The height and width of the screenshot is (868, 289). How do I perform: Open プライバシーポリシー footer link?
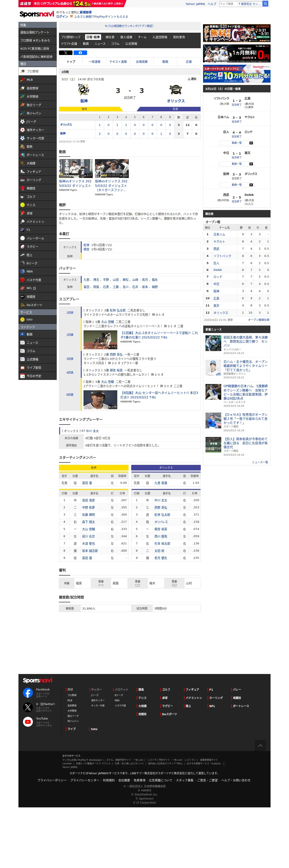[52, 780]
